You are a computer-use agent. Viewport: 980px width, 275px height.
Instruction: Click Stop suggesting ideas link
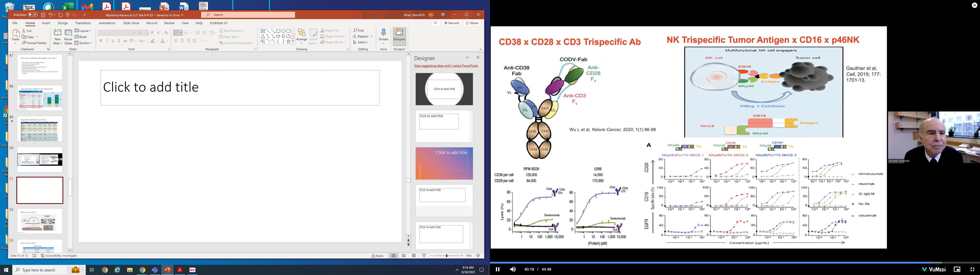(446, 66)
